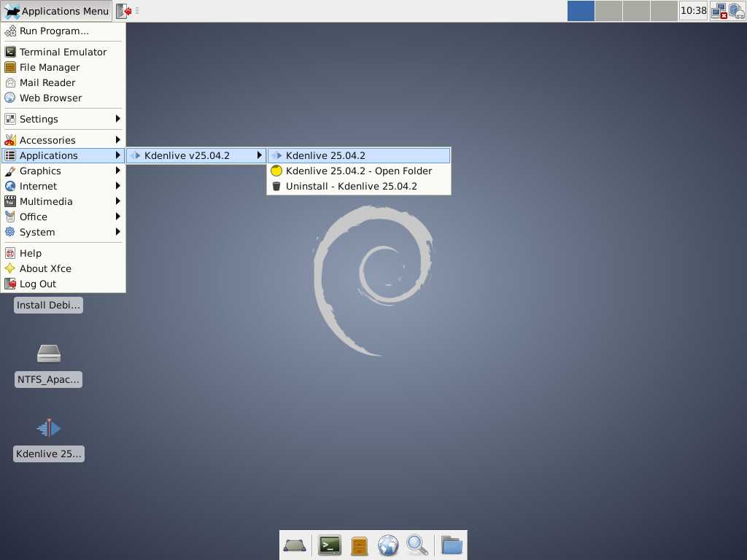Click the Office icon in the menu
Viewport: 747px width, 560px height.
[x=10, y=217]
